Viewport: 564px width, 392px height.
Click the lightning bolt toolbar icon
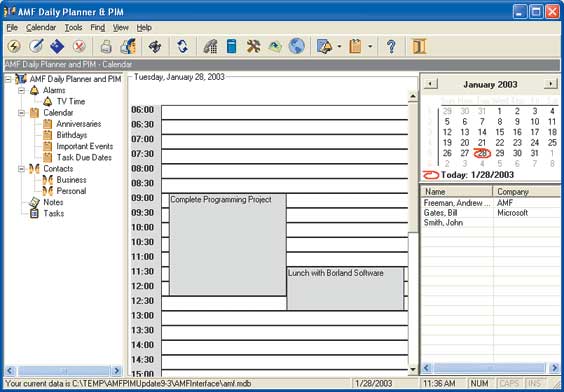pyautogui.click(x=14, y=46)
